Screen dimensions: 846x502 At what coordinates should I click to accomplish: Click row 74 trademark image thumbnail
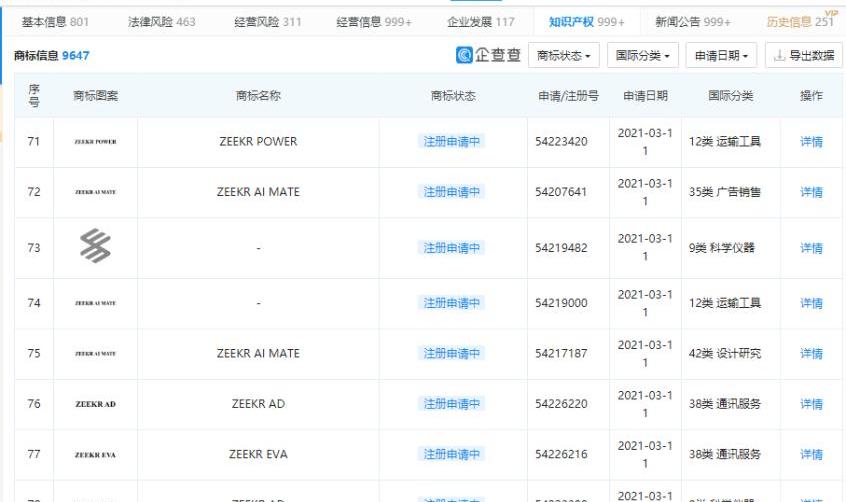(95, 303)
